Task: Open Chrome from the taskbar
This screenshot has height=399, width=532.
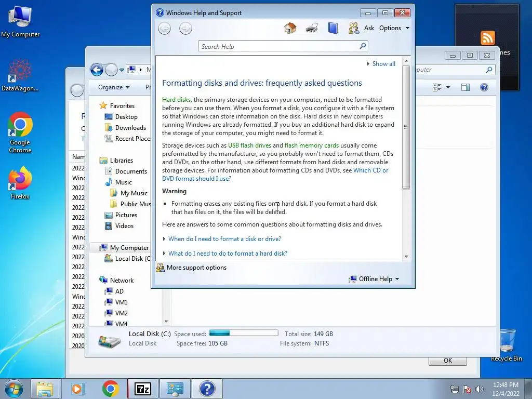Action: 110,389
